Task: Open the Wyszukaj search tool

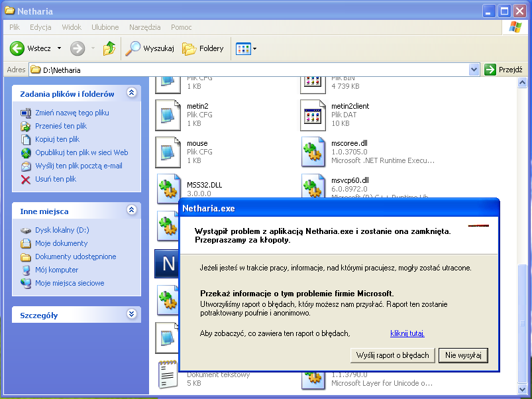Action: [x=150, y=48]
